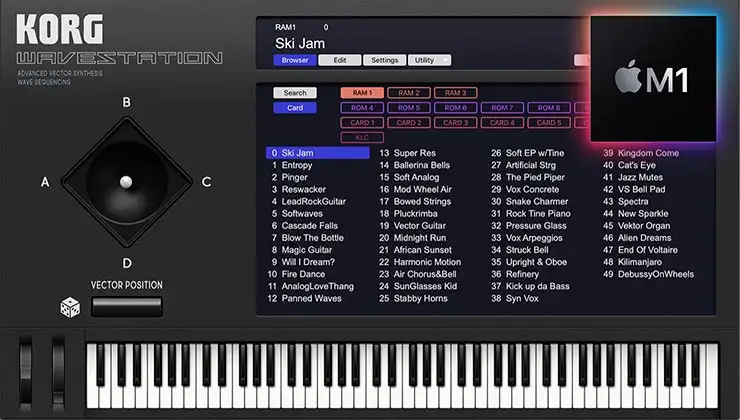
Task: Select preset 31 Rock Tine Piano
Action: [531, 214]
